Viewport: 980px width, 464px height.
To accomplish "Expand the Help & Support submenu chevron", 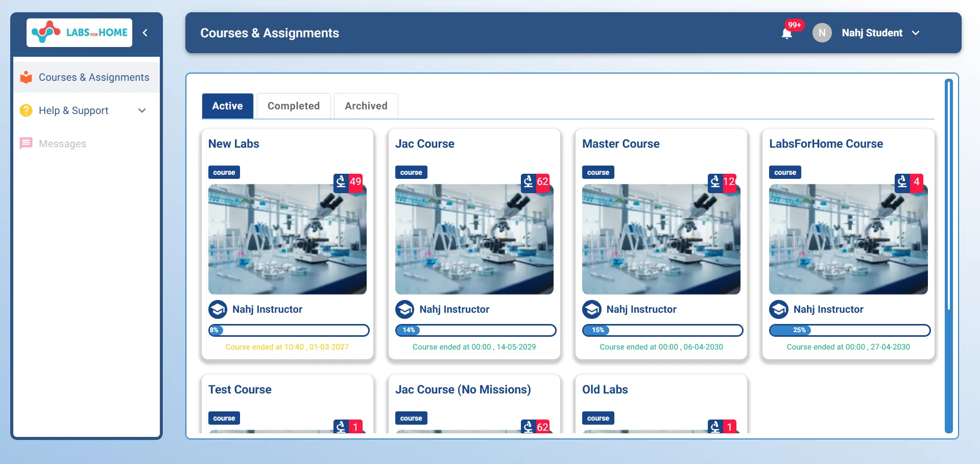I will 142,110.
